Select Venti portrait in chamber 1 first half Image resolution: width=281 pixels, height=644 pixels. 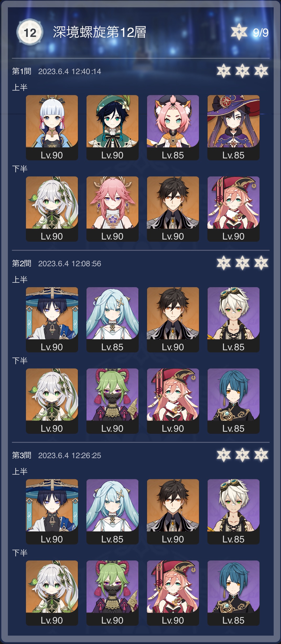click(x=112, y=127)
